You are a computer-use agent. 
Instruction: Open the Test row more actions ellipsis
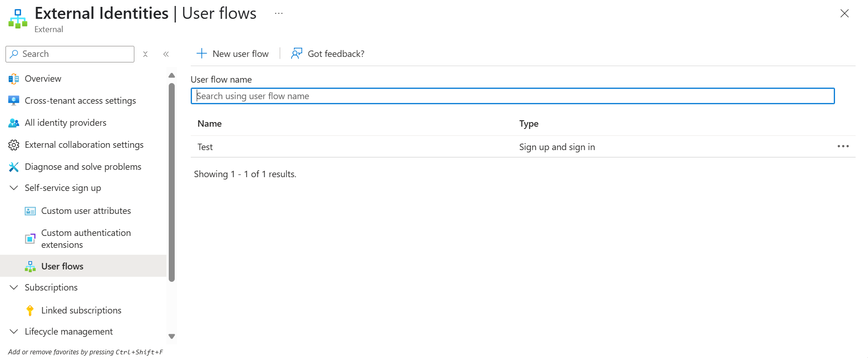[x=843, y=146]
